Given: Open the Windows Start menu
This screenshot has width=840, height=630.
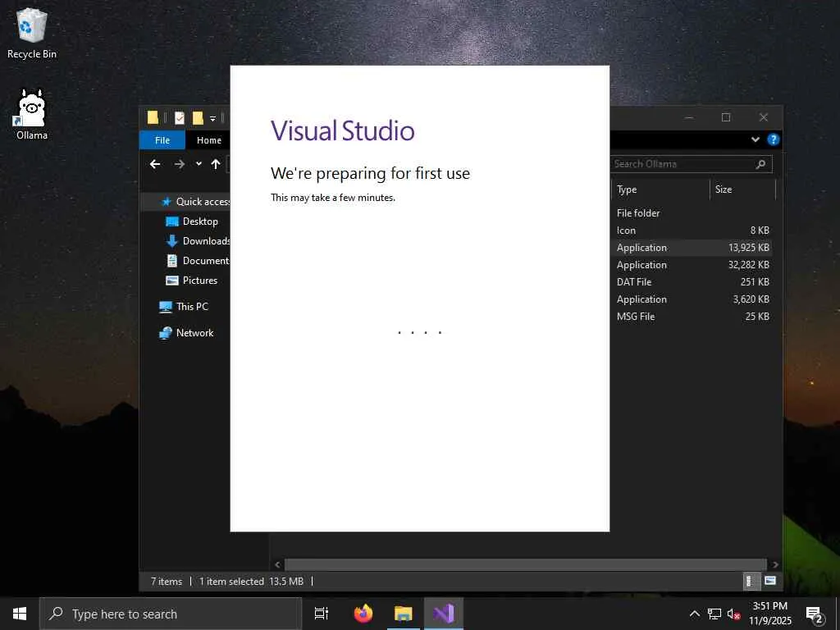Looking at the screenshot, I should pyautogui.click(x=20, y=614).
